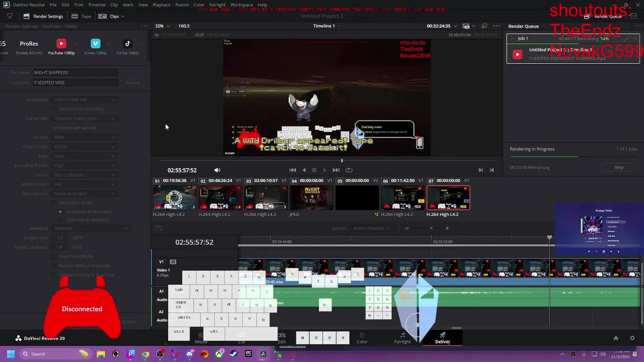Open the Deliver page
Screen dimensions: 644x362
pos(443,338)
